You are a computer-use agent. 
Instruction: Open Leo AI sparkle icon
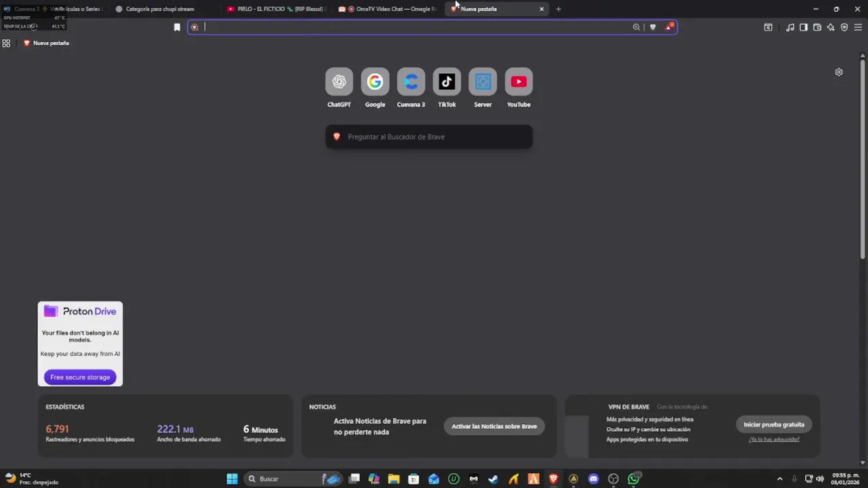pos(831,27)
